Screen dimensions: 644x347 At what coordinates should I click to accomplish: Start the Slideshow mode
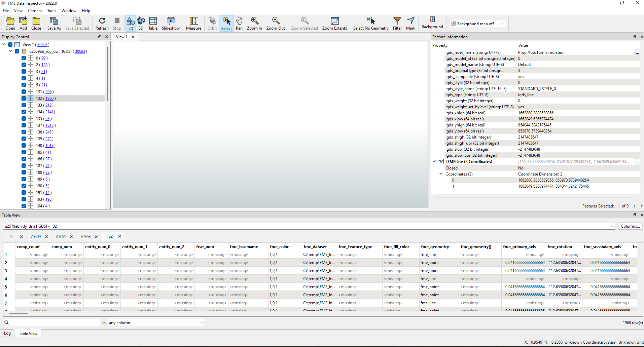coord(171,24)
